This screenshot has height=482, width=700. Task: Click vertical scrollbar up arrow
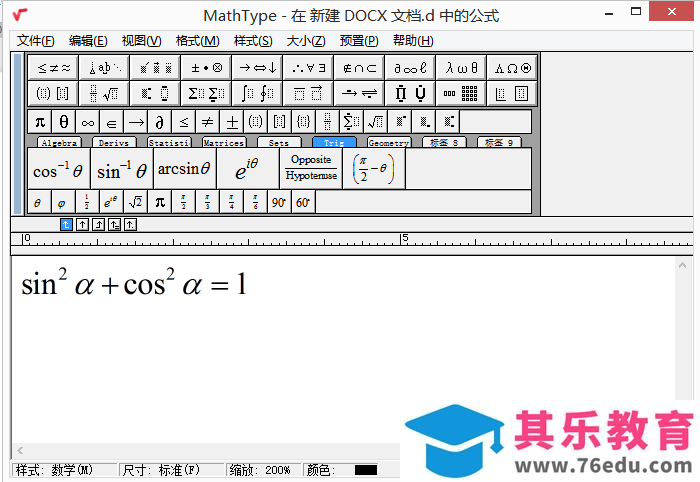point(682,266)
